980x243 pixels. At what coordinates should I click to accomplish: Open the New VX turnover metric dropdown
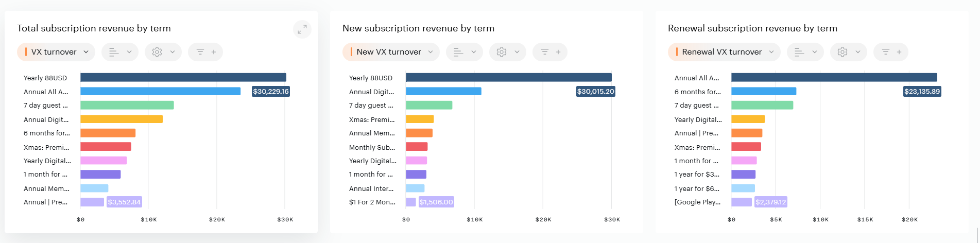point(391,52)
